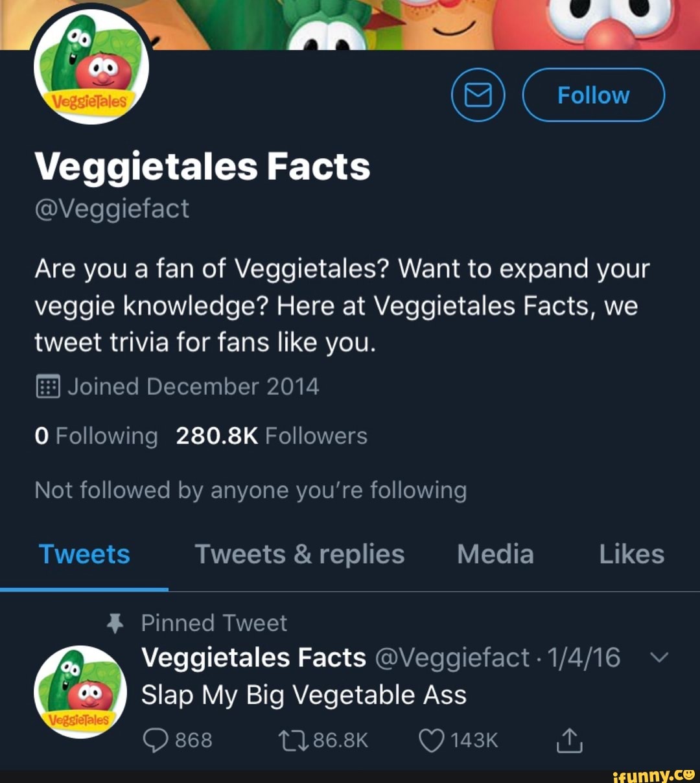Expand options on Veggietales Facts tweet

(660, 657)
